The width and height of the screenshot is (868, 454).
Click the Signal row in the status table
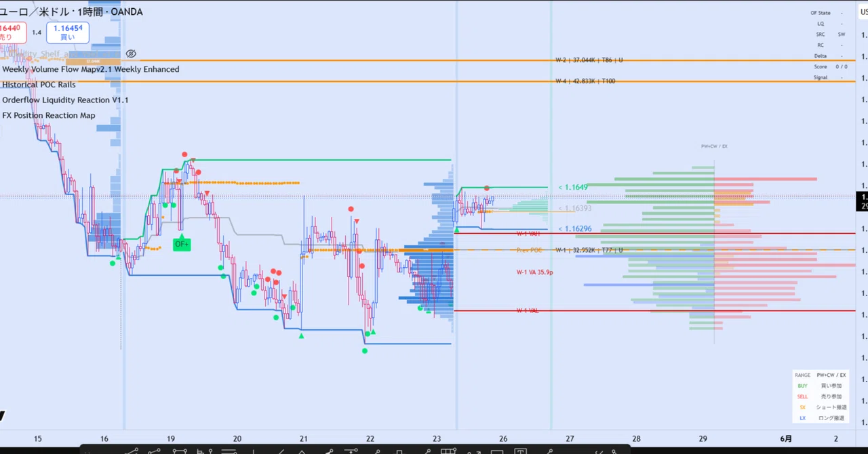[x=829, y=77]
